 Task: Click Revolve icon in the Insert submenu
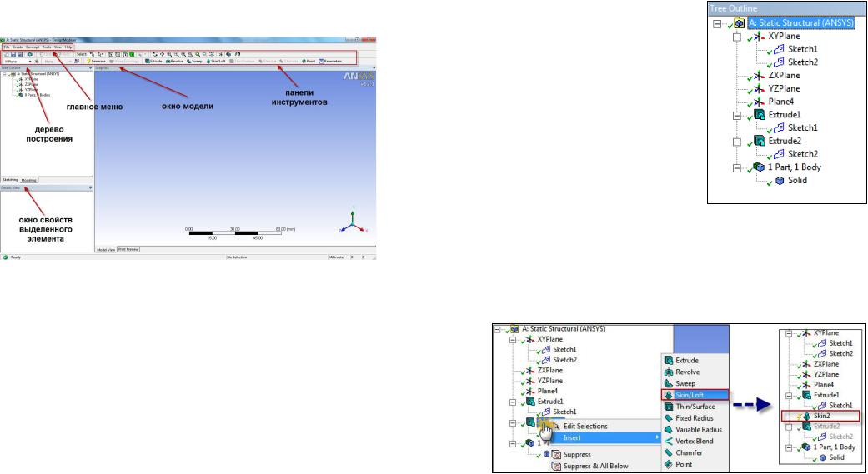[x=668, y=372]
